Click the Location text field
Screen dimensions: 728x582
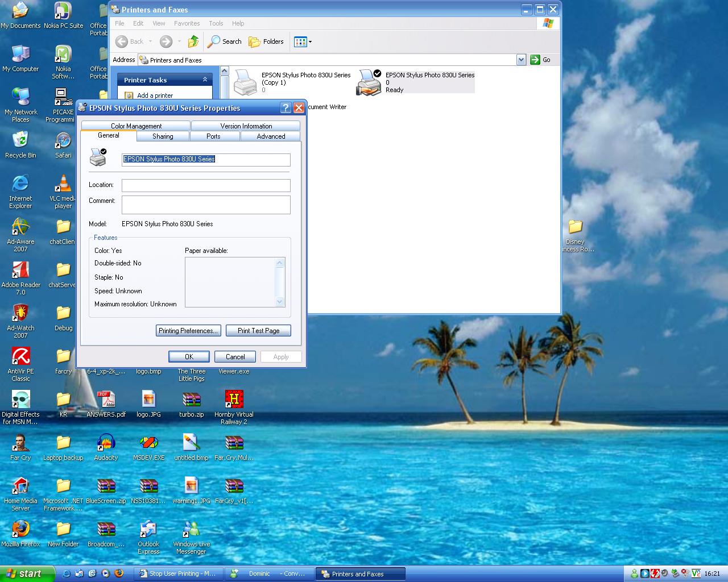click(x=206, y=185)
